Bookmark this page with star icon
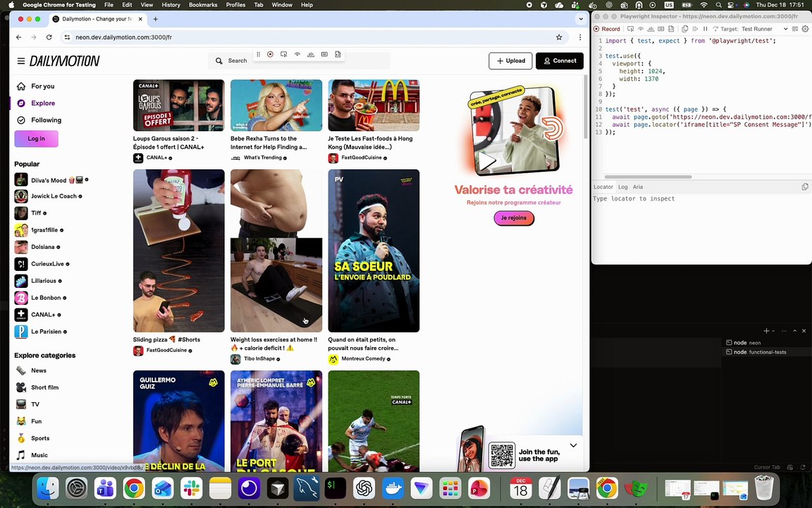 tap(559, 37)
